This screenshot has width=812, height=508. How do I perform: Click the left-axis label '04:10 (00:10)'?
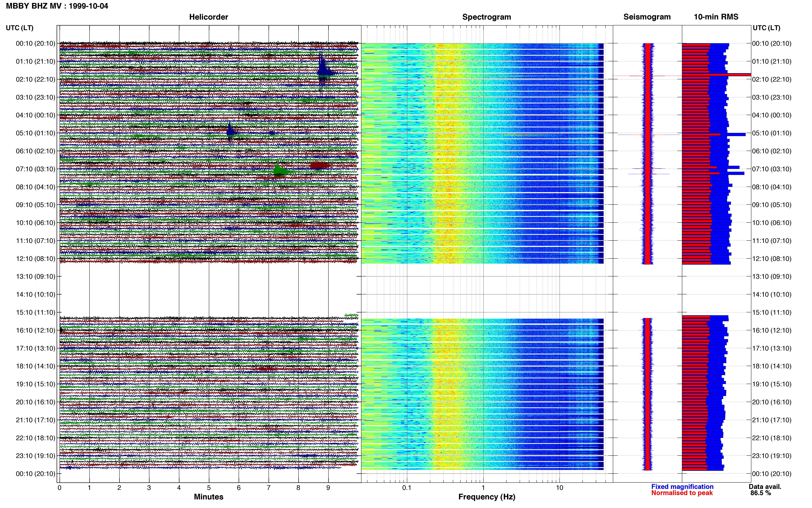pyautogui.click(x=36, y=115)
